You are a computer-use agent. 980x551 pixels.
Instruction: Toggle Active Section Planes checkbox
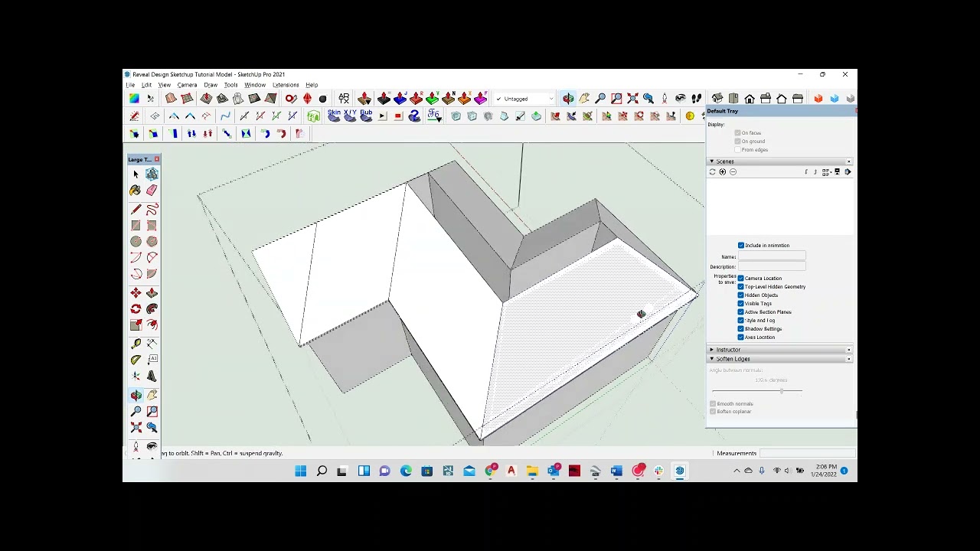[x=741, y=312]
